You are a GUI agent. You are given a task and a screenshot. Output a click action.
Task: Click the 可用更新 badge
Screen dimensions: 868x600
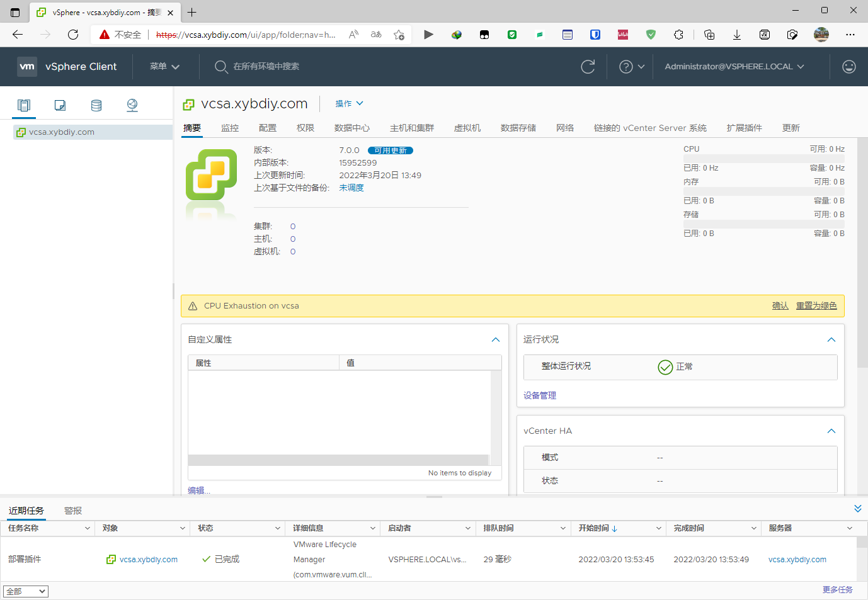(391, 150)
